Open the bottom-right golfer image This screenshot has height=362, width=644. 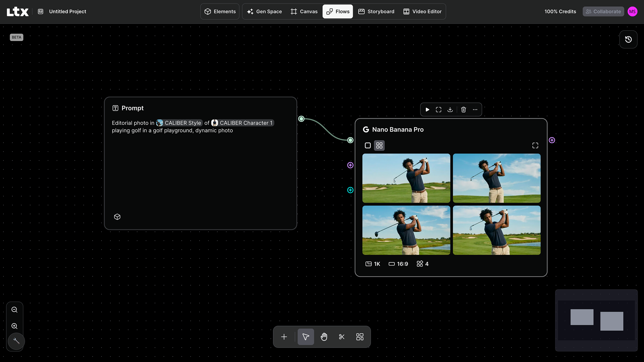coord(496,230)
